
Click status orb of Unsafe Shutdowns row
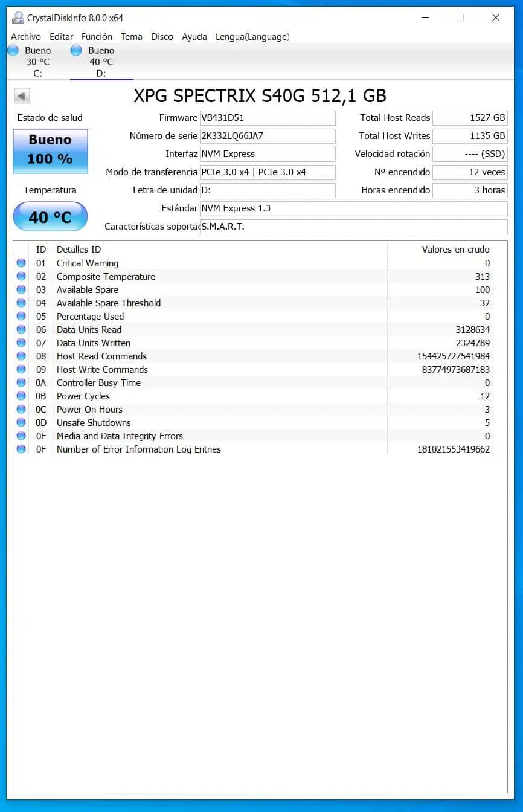(x=21, y=422)
